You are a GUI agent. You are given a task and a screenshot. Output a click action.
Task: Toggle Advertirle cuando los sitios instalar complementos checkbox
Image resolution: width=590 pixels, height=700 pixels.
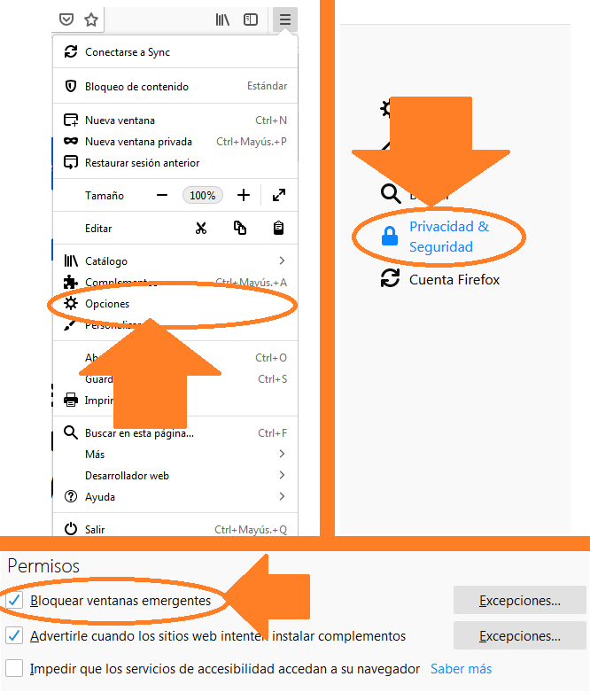tap(14, 635)
